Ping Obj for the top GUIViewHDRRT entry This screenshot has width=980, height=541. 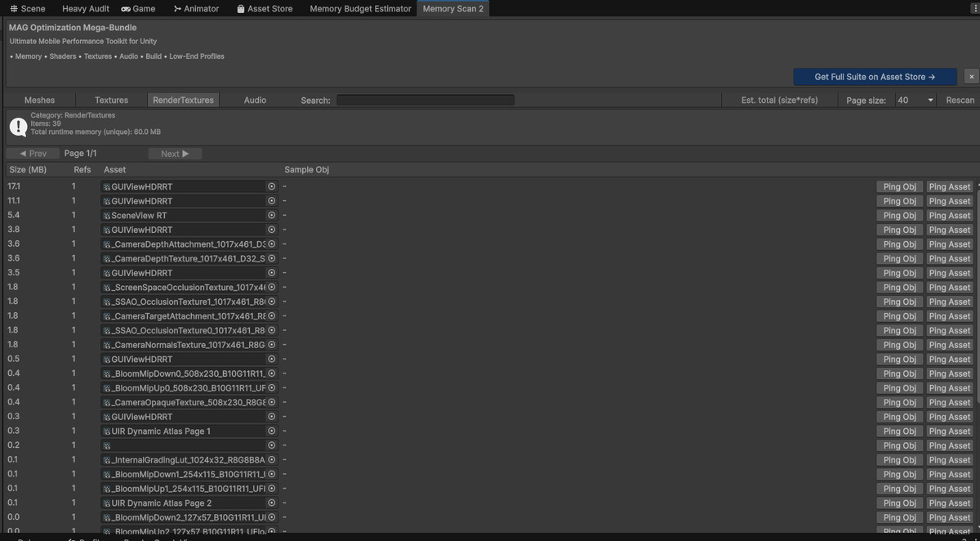[898, 186]
